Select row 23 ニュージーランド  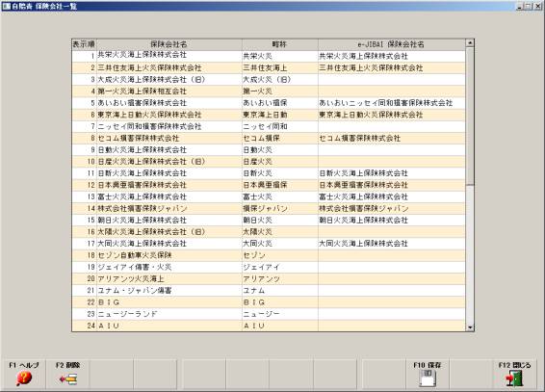[x=169, y=314]
